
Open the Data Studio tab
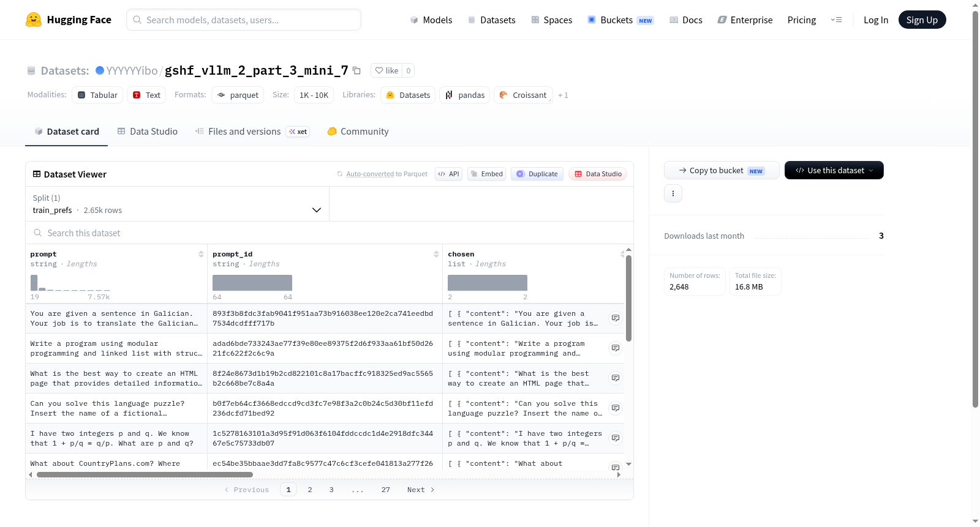pyautogui.click(x=148, y=132)
